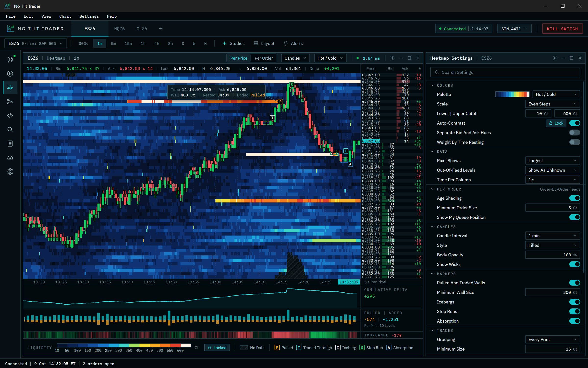Click the Palette gradient color swatch
The width and height of the screenshot is (588, 368).
(x=512, y=94)
